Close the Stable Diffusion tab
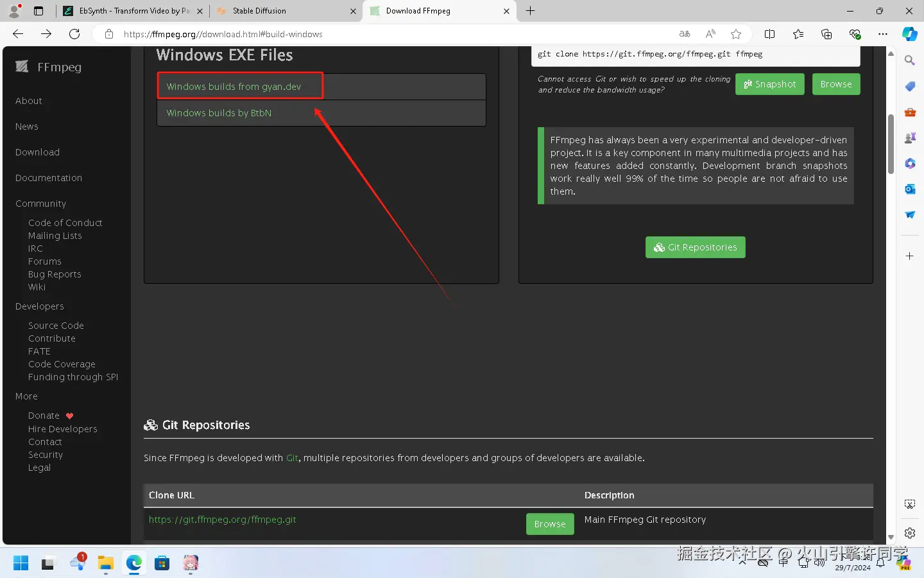Screen dimensions: 924x578 (x=353, y=11)
